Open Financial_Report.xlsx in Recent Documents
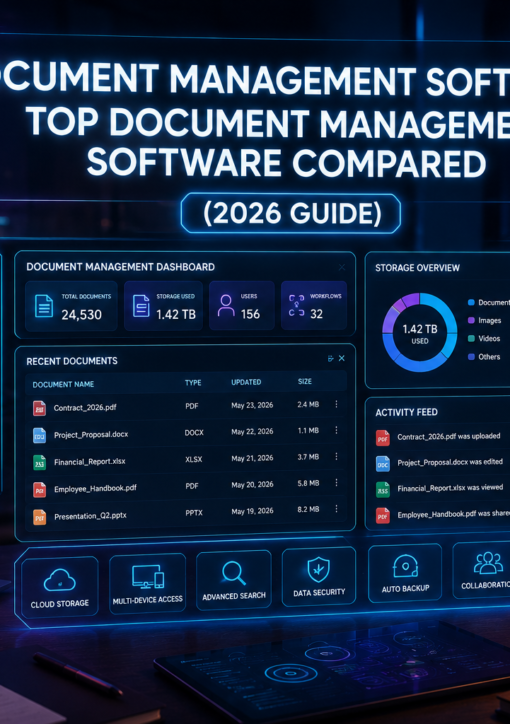Viewport: 510px width, 724px height. click(x=90, y=462)
